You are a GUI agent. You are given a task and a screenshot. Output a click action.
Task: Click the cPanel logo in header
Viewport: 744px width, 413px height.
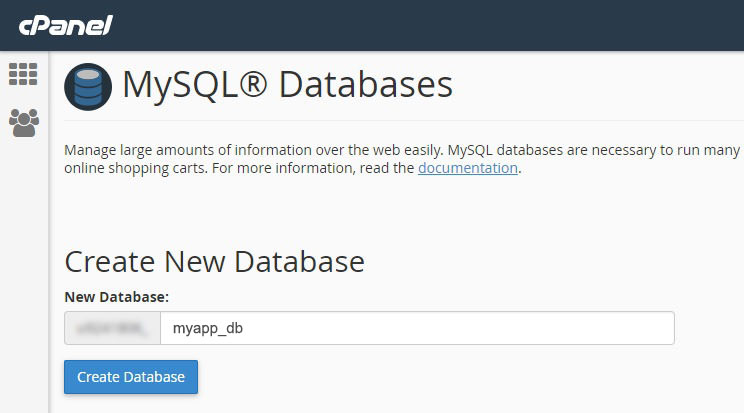point(65,25)
